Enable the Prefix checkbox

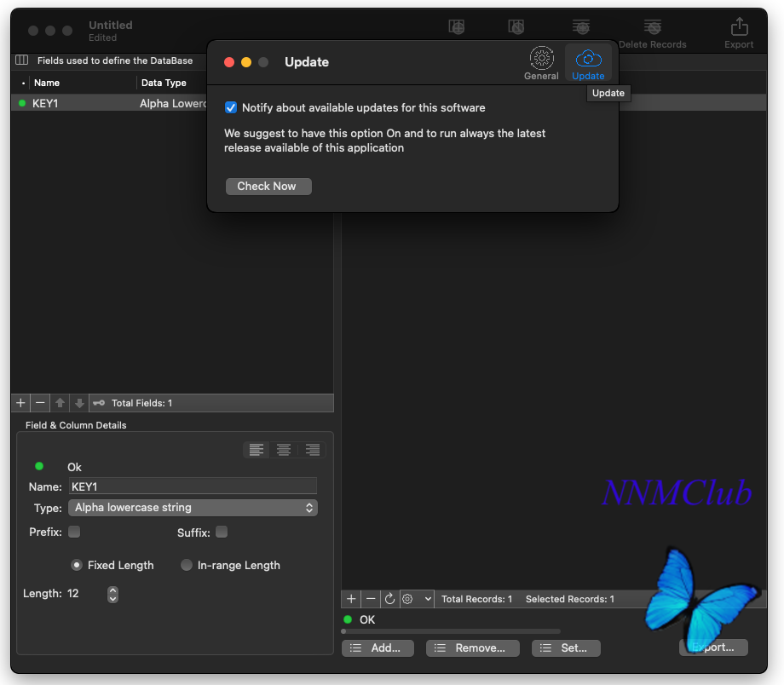point(74,532)
